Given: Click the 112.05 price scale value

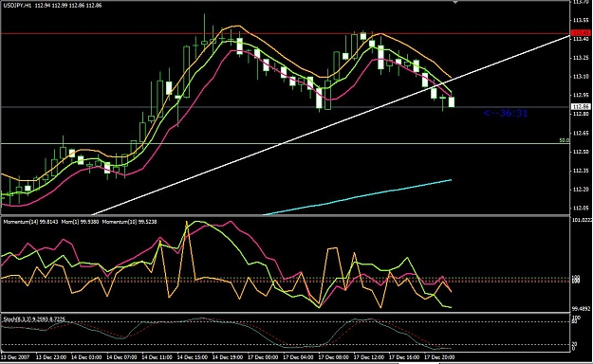Looking at the screenshot, I should tap(581, 208).
